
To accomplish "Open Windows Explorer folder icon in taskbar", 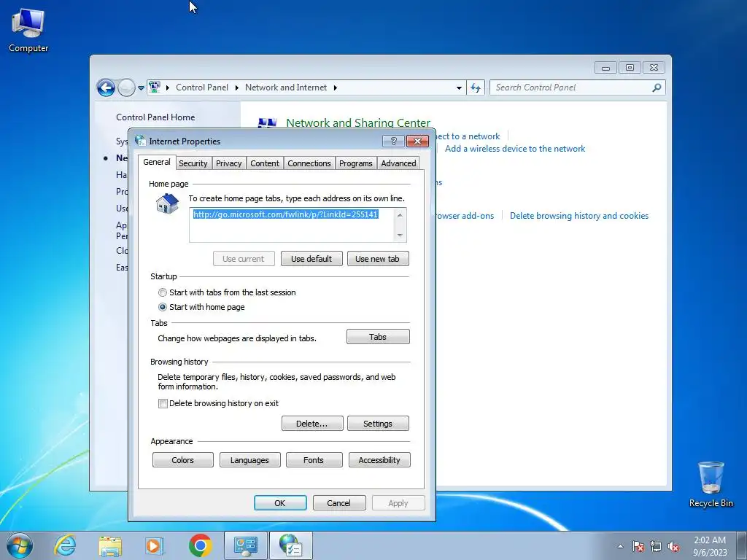I will tap(110, 545).
